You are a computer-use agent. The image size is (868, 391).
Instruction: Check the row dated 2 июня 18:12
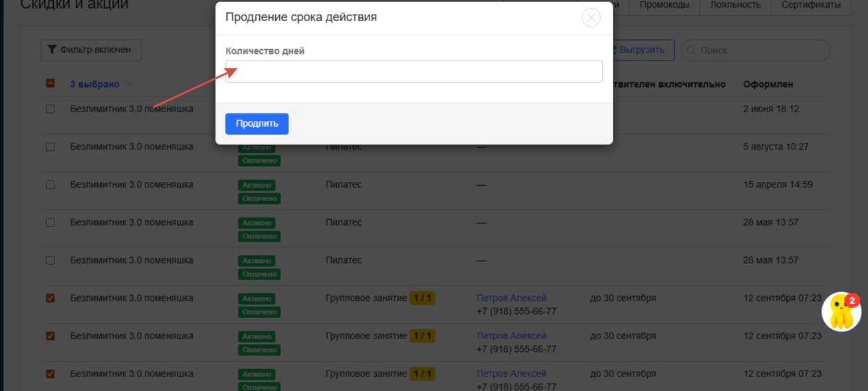click(51, 109)
